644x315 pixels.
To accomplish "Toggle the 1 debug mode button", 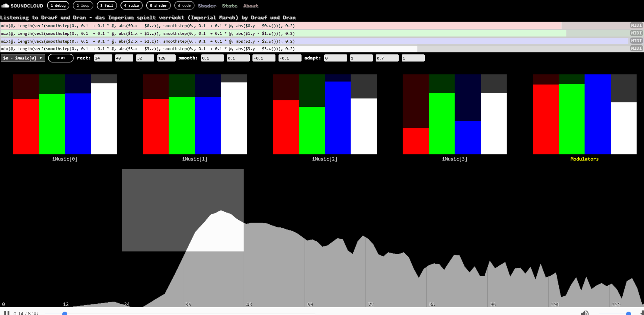I will point(58,5).
